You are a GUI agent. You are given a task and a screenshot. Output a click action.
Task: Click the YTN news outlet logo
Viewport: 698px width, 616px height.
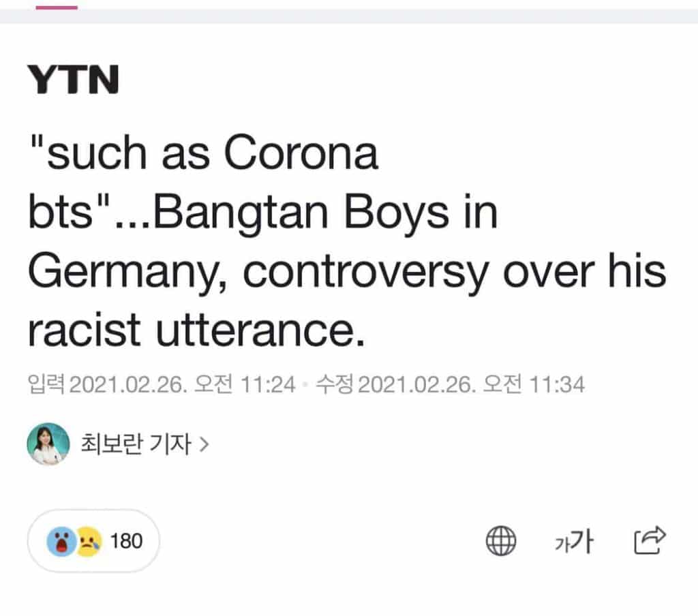click(73, 80)
